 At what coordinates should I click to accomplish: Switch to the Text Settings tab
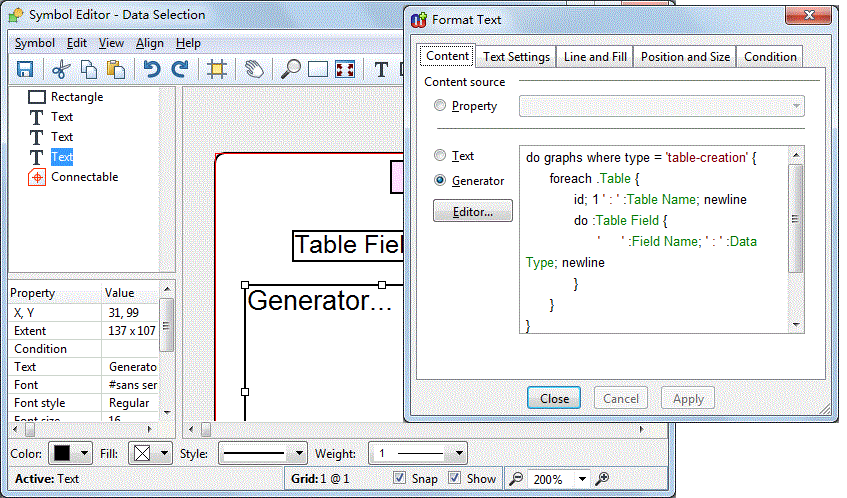tap(516, 57)
